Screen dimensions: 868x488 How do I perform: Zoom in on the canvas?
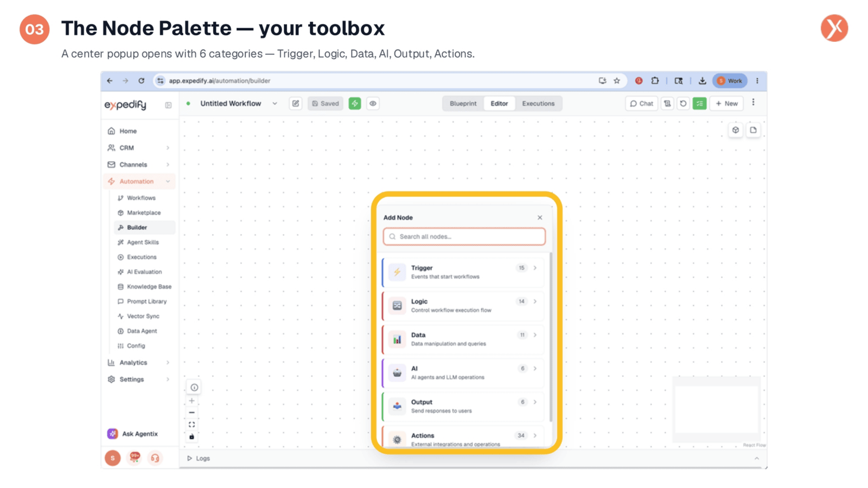click(x=192, y=401)
